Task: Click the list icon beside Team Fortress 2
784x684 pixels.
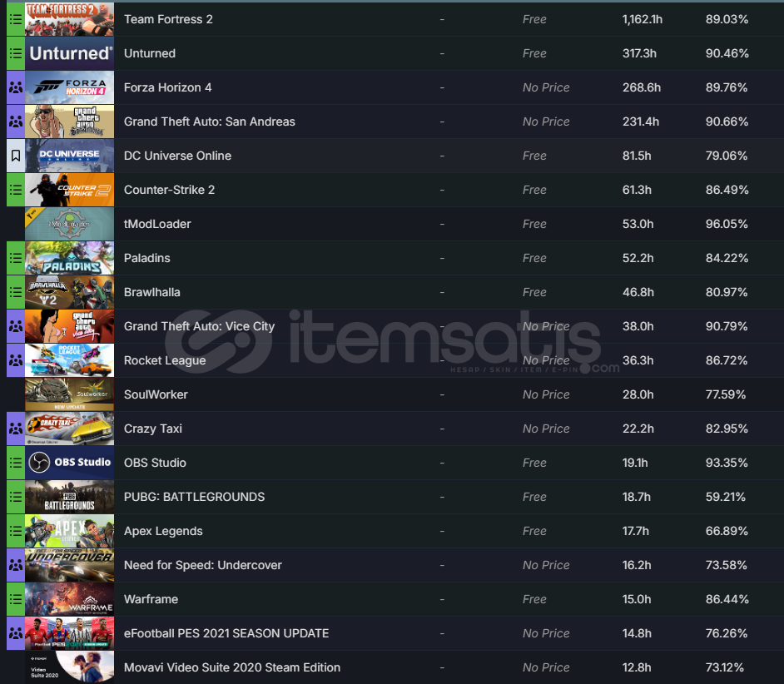Action: pos(16,19)
